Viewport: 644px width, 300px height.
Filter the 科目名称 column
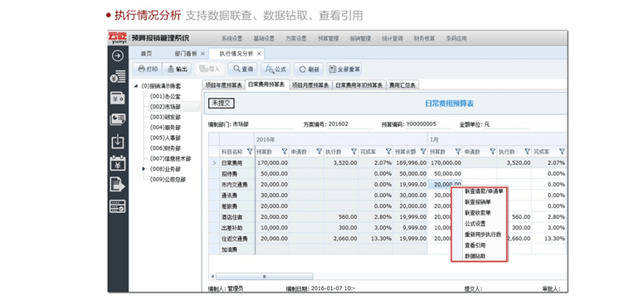pos(249,152)
